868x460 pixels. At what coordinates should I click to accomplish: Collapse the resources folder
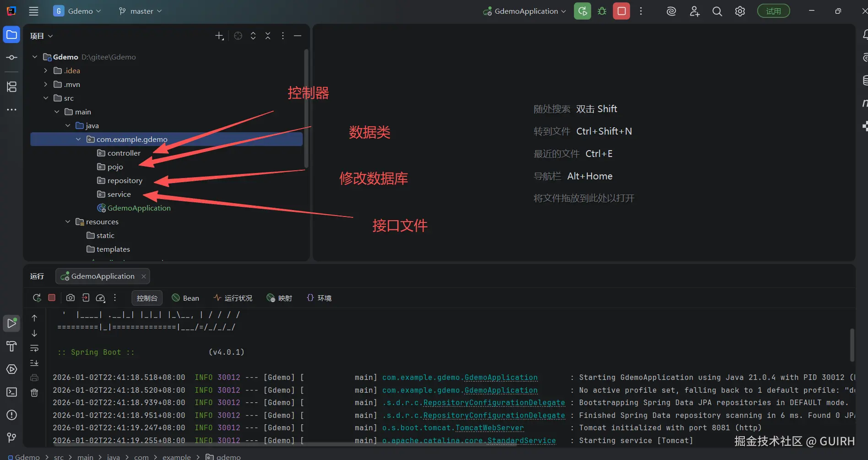point(67,222)
